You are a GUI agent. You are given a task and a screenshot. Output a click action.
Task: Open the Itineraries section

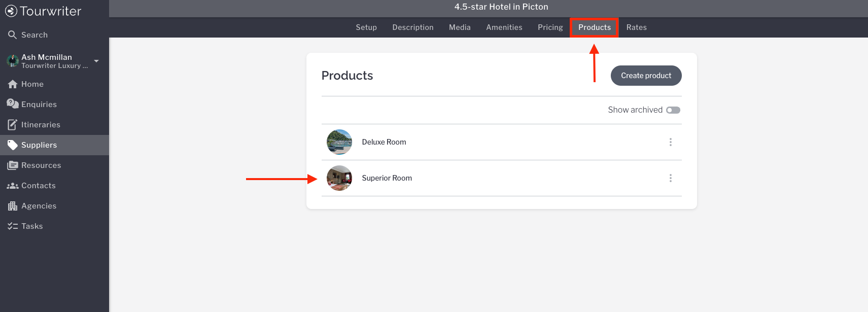(41, 125)
